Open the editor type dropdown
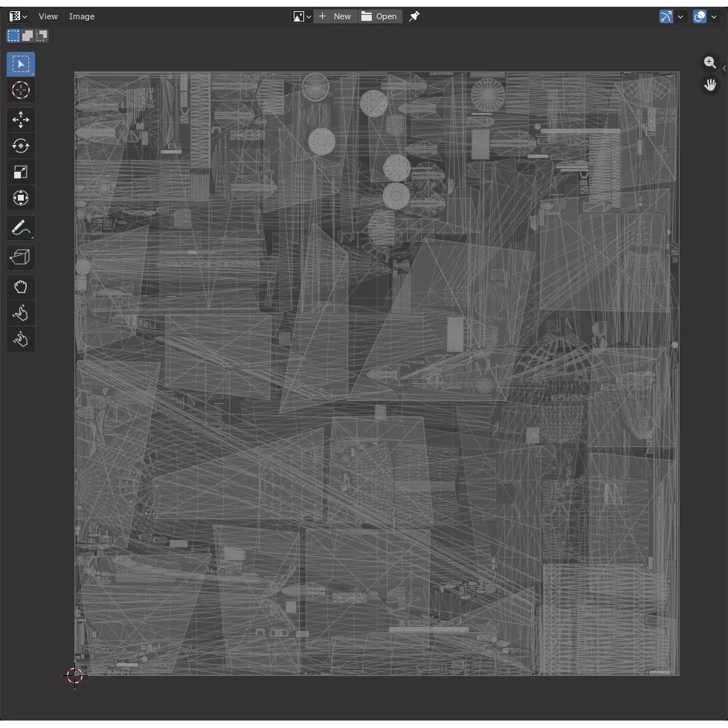Viewport: 728px width, 728px height. click(18, 16)
